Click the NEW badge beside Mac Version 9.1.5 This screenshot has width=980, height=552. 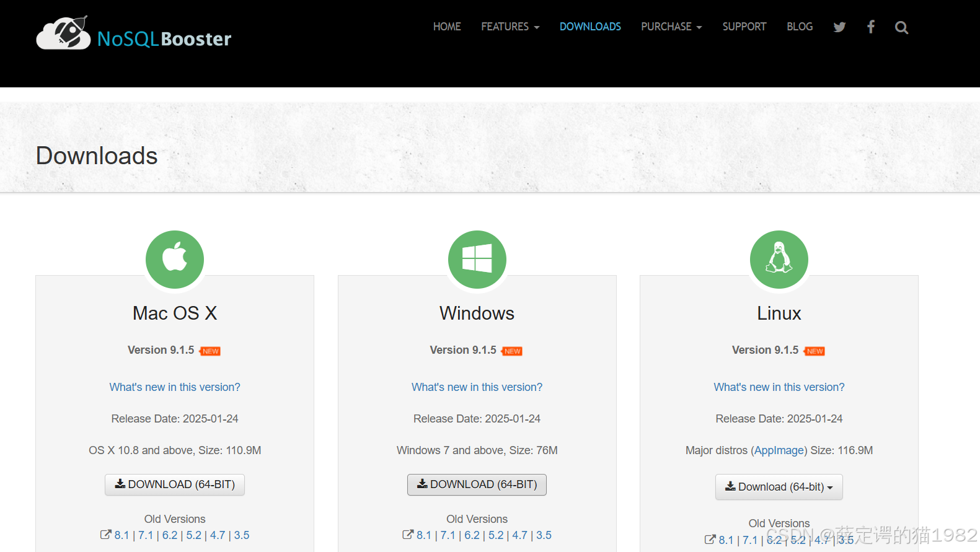point(210,351)
